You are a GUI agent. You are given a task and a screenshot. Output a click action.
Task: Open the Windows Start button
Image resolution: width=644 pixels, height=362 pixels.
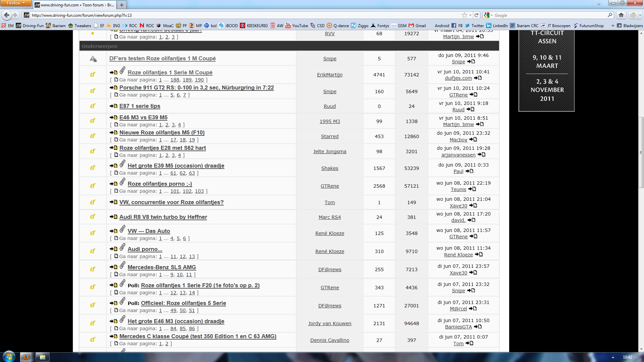[x=9, y=356]
